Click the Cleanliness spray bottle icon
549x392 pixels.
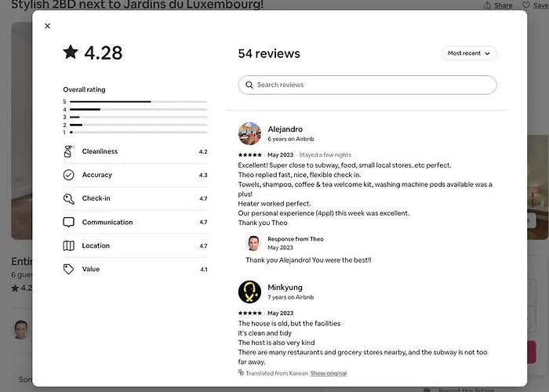[x=69, y=151]
